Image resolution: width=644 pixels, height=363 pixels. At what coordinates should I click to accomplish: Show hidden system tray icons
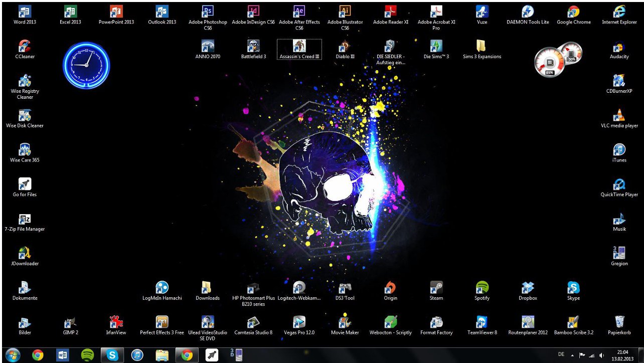572,355
